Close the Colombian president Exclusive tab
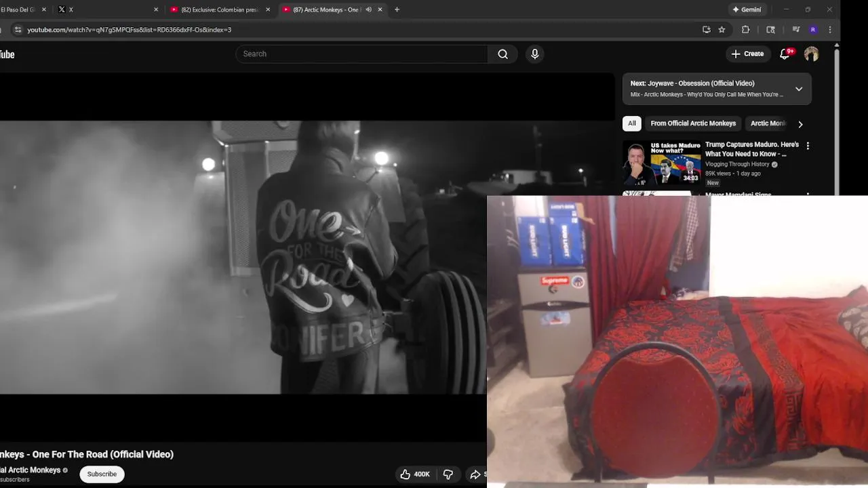Screen dimensions: 868x488 [x=268, y=9]
